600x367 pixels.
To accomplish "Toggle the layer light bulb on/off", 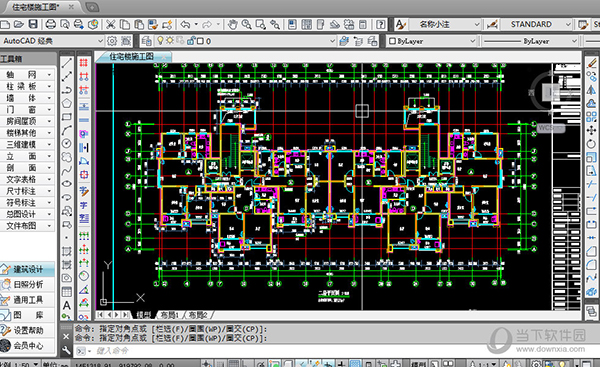I will (160, 40).
